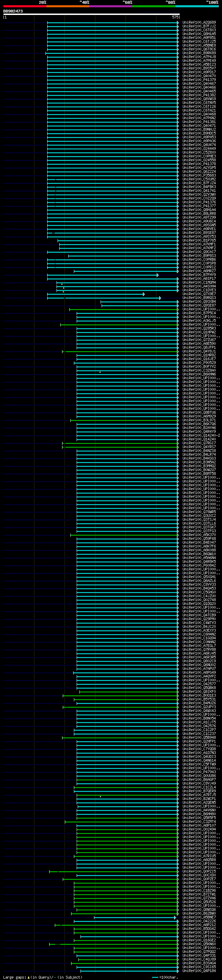This screenshot has width=222, height=980.
Task: Select the UniRef100_P60842 hit label
Action: click(x=199, y=565)
